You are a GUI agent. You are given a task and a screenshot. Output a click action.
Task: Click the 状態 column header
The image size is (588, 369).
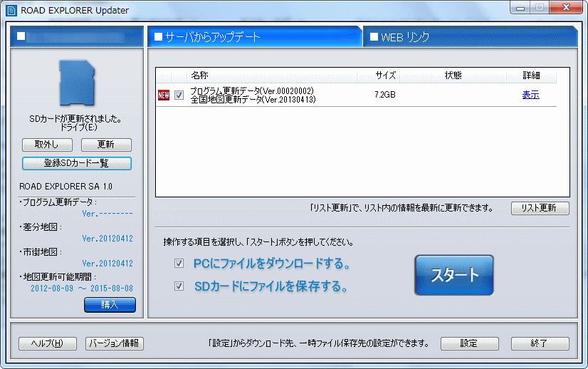(x=453, y=76)
